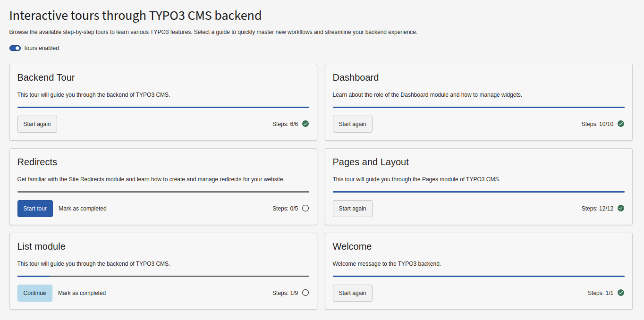Click the 'Redirects' card title
Screen dimensions: 644x320
tap(37, 162)
